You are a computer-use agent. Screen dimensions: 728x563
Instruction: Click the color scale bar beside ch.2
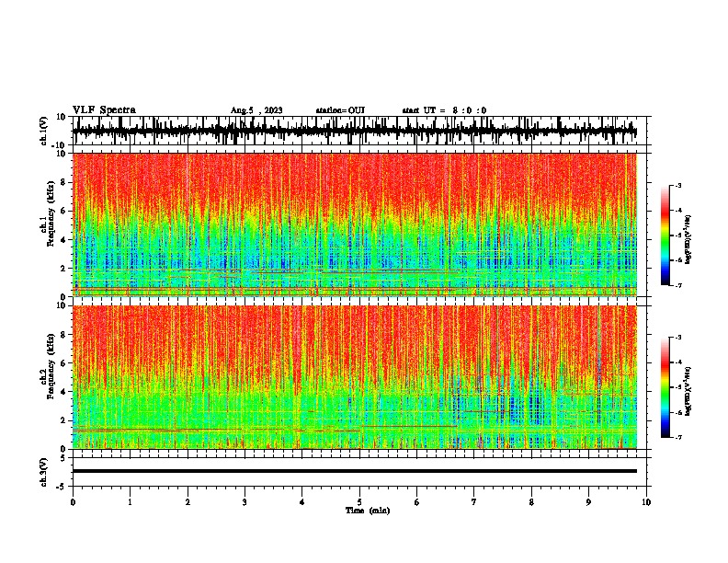pyautogui.click(x=665, y=387)
